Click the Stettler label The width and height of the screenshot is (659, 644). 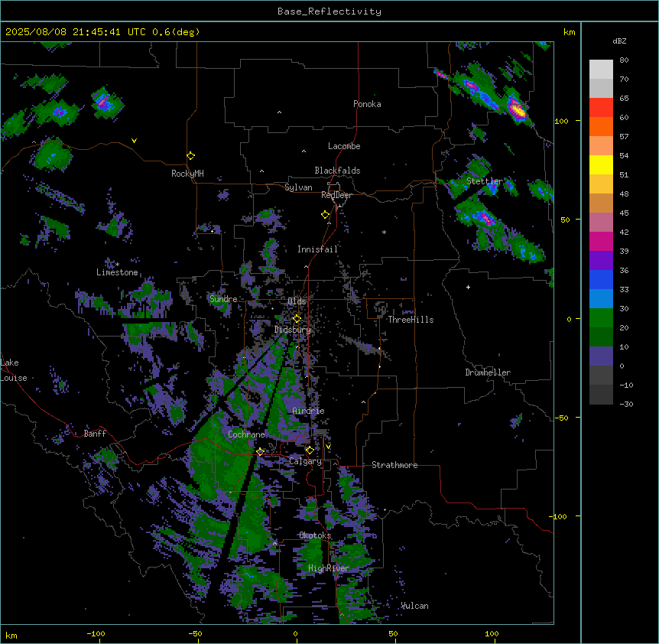pos(485,181)
